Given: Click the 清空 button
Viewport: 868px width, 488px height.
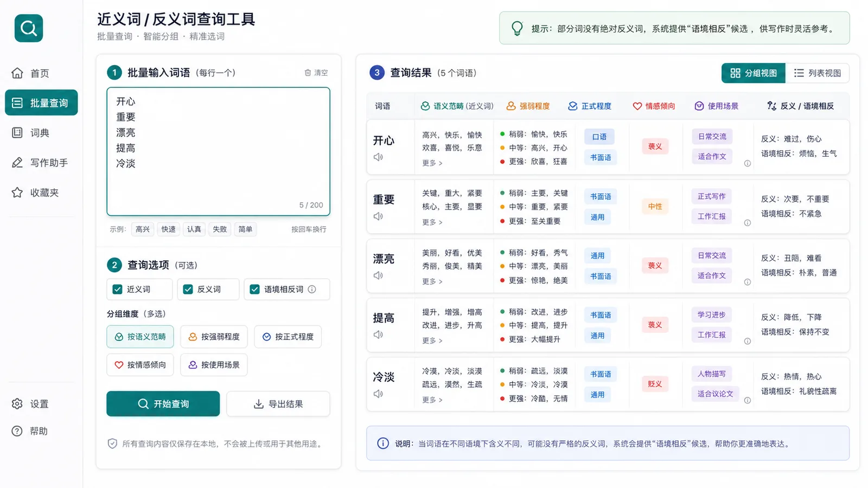Looking at the screenshot, I should [316, 73].
